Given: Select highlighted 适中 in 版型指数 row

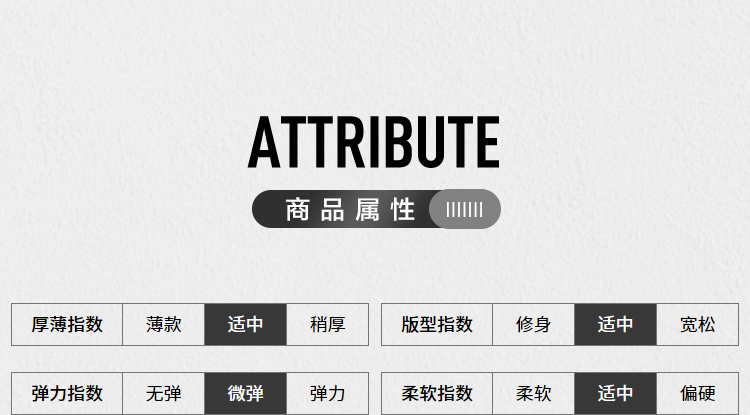Looking at the screenshot, I should tap(616, 324).
